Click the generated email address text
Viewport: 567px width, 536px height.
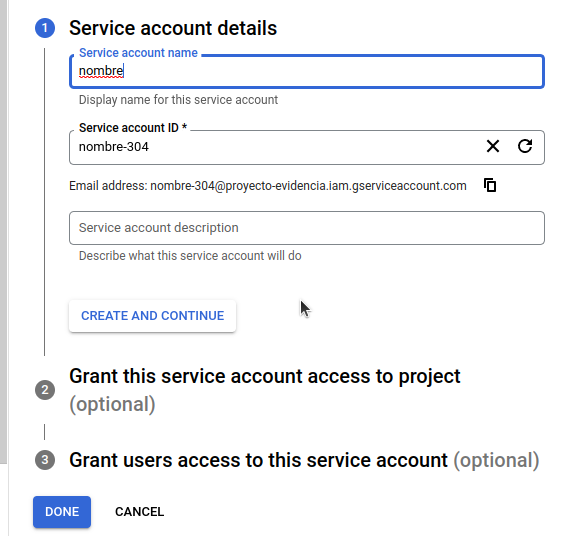(x=308, y=186)
